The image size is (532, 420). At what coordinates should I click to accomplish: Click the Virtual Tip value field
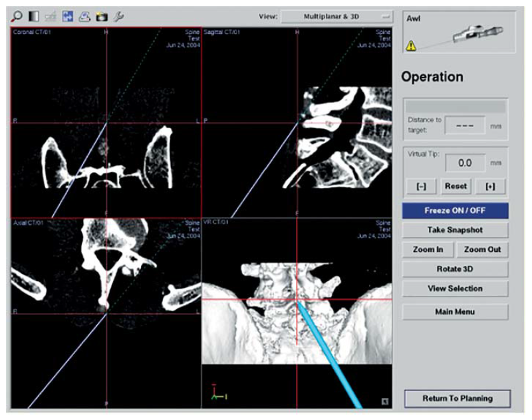point(465,163)
